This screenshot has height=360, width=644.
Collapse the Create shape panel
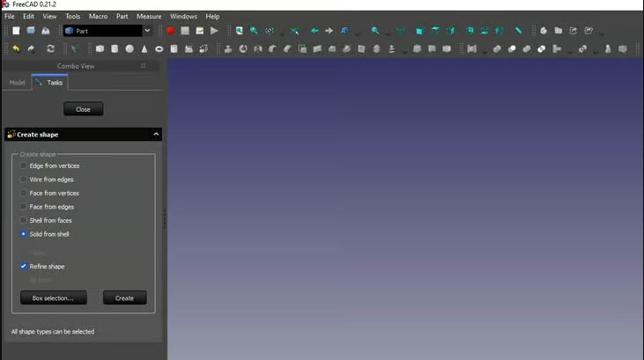pos(156,135)
